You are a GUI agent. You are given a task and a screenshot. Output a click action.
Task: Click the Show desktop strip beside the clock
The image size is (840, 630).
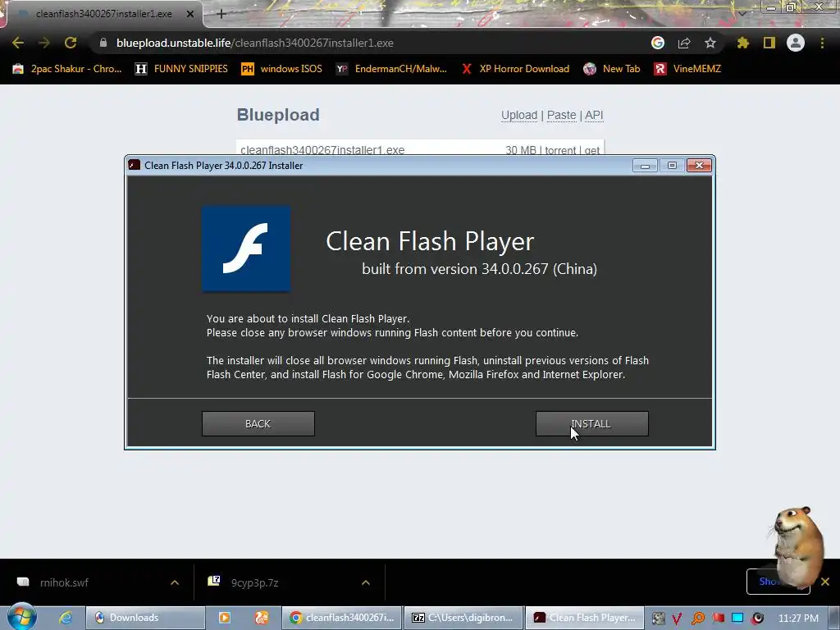point(833,618)
